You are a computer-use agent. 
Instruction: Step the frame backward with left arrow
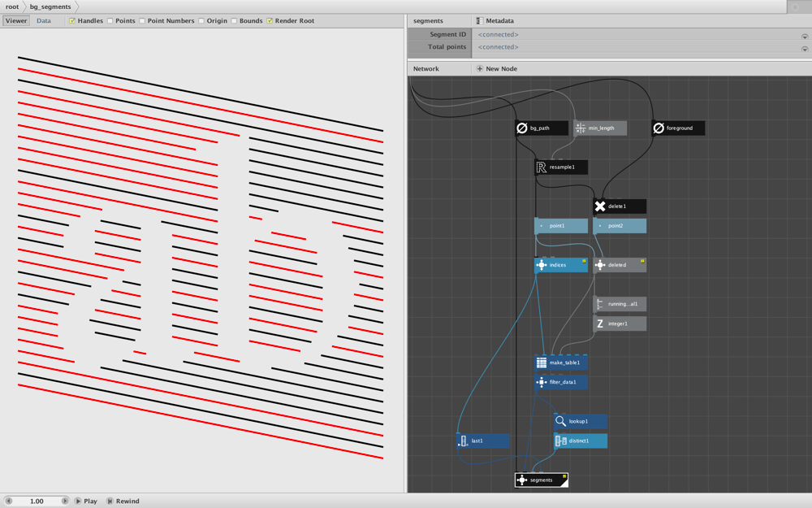pos(8,501)
